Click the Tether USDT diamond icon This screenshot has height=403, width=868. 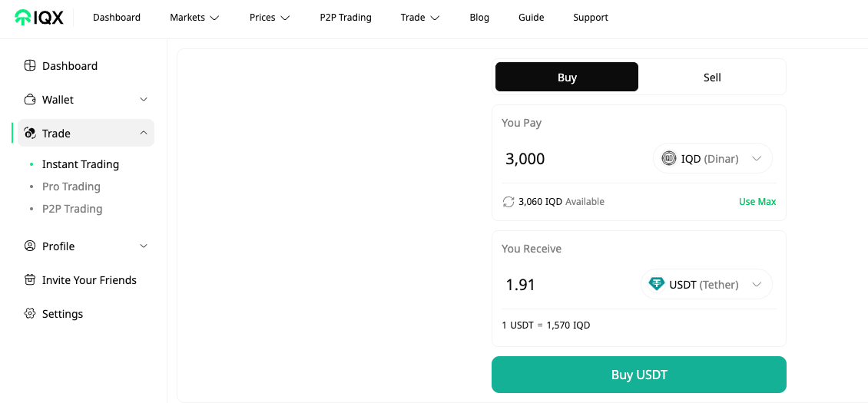click(x=657, y=285)
